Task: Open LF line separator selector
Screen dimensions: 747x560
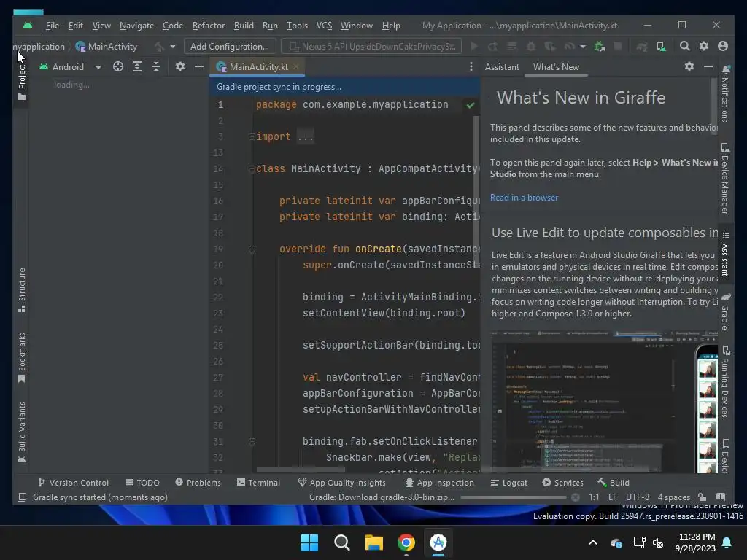Action: pyautogui.click(x=613, y=497)
